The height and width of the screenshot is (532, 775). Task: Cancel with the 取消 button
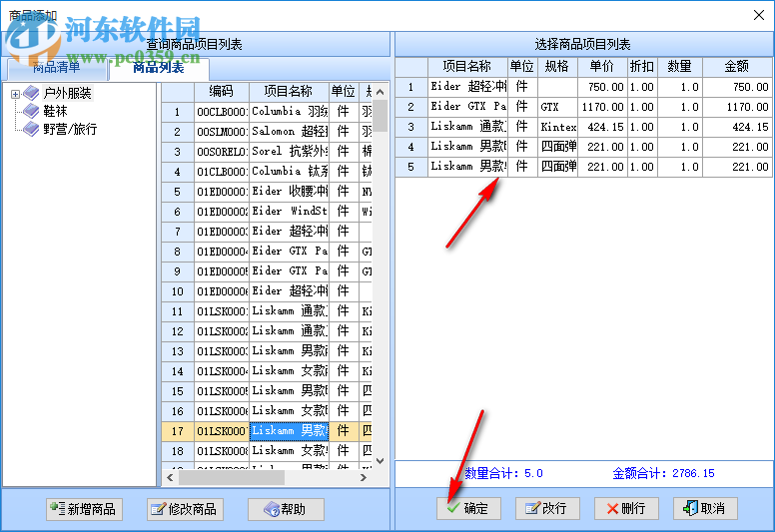[705, 508]
